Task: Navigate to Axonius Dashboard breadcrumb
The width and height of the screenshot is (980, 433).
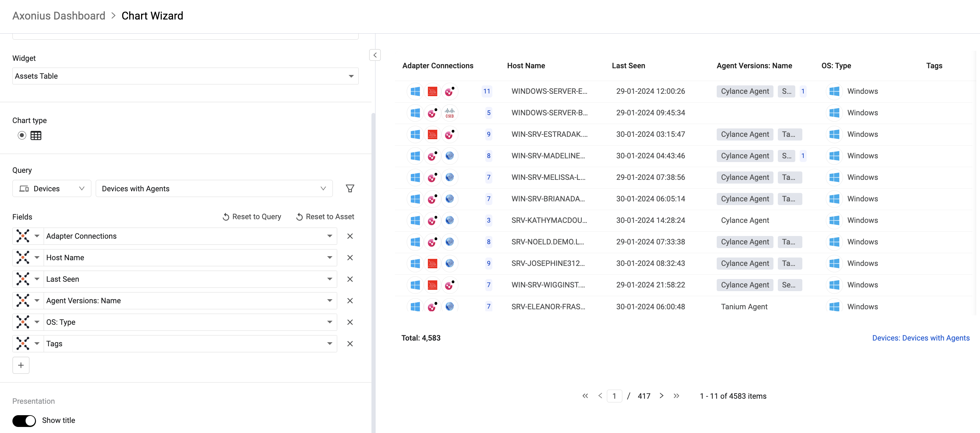Action: pos(58,15)
